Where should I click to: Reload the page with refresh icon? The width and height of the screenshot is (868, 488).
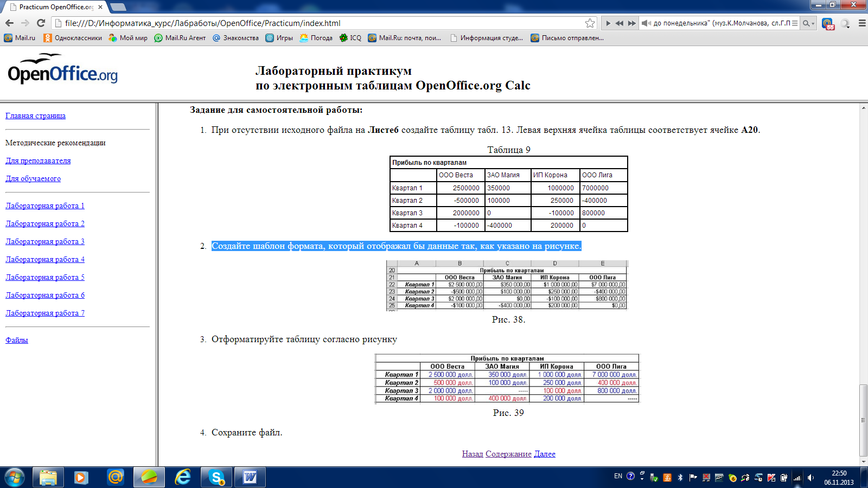click(41, 23)
